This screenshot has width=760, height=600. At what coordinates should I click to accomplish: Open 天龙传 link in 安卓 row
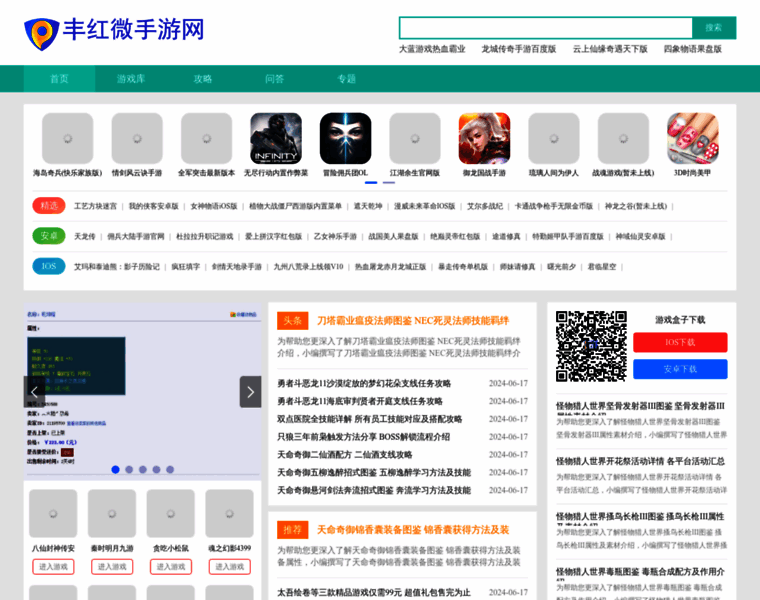tap(84, 236)
